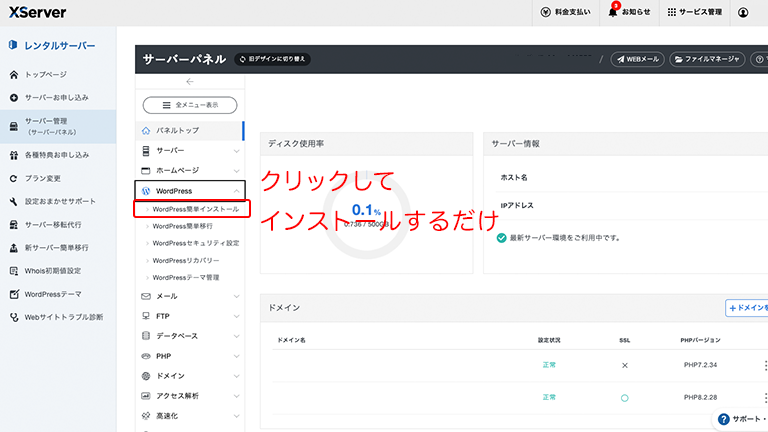768x432 pixels.
Task: Click the gift icon beside 各種特典お申し込み
Action: [x=14, y=155]
